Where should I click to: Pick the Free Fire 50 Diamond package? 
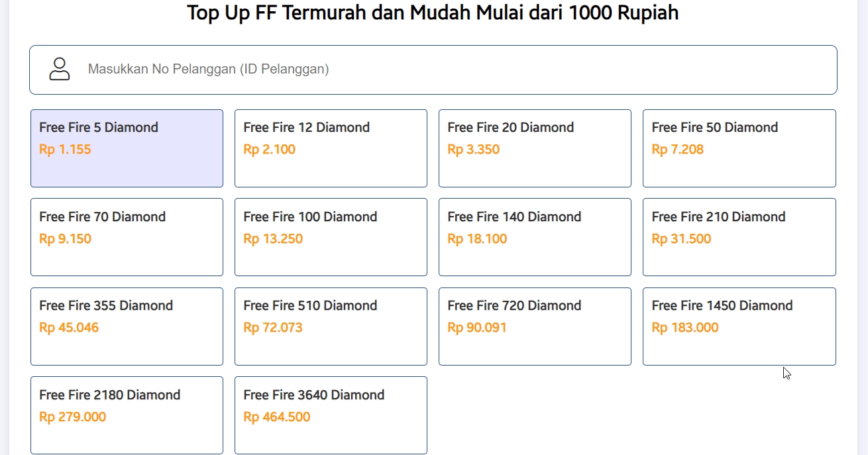tap(739, 148)
